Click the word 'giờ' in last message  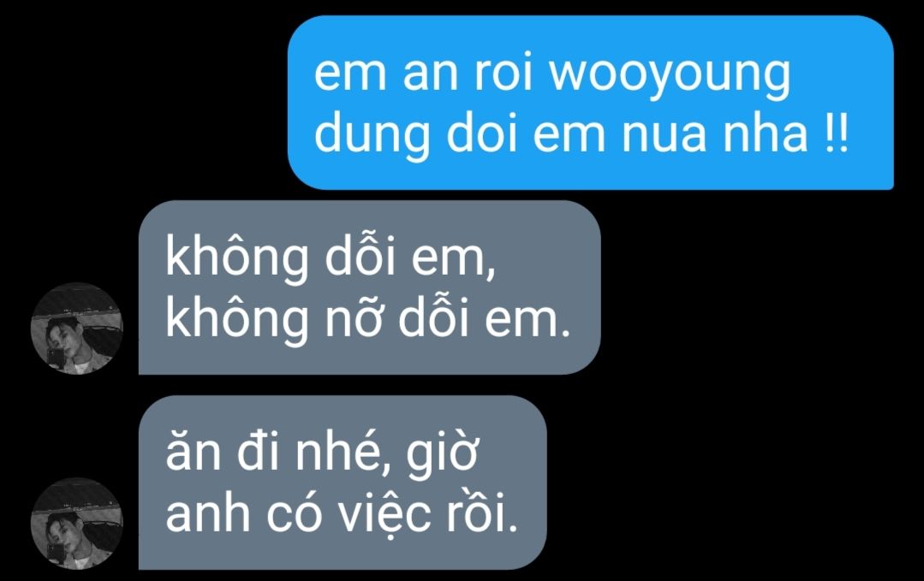click(x=441, y=455)
